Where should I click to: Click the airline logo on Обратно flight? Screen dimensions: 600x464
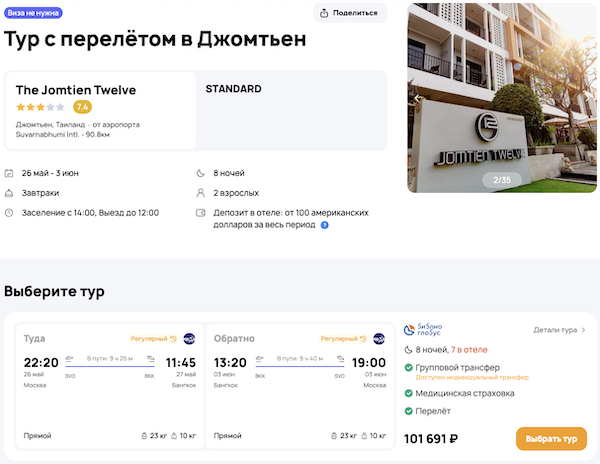(379, 339)
